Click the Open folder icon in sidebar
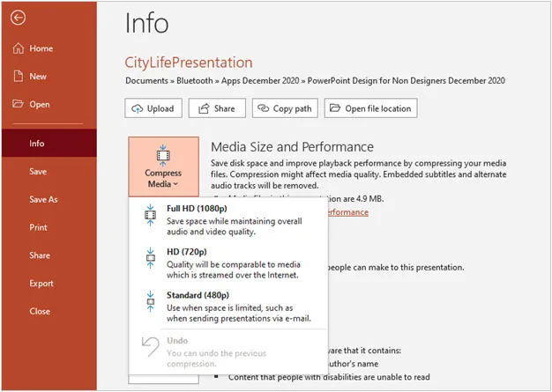 coord(18,104)
